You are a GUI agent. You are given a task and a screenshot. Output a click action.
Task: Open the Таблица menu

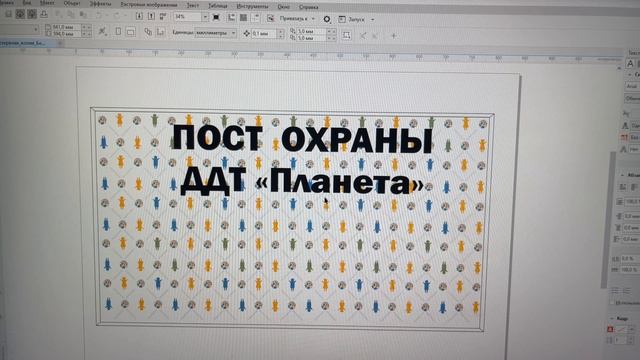tap(218, 6)
